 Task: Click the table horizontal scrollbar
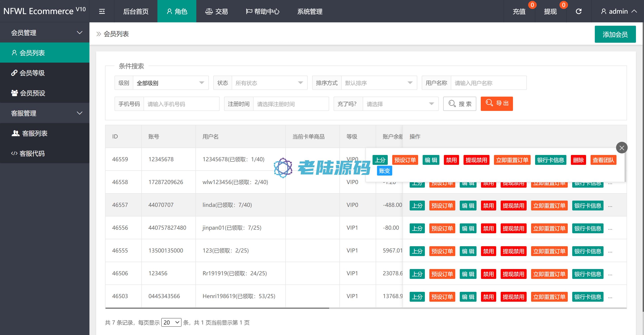pos(217,308)
